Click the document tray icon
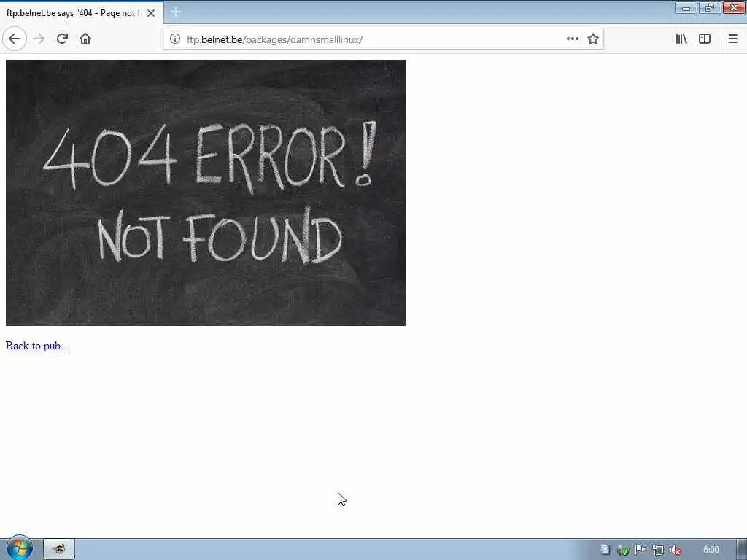The height and width of the screenshot is (560, 747). (x=605, y=550)
